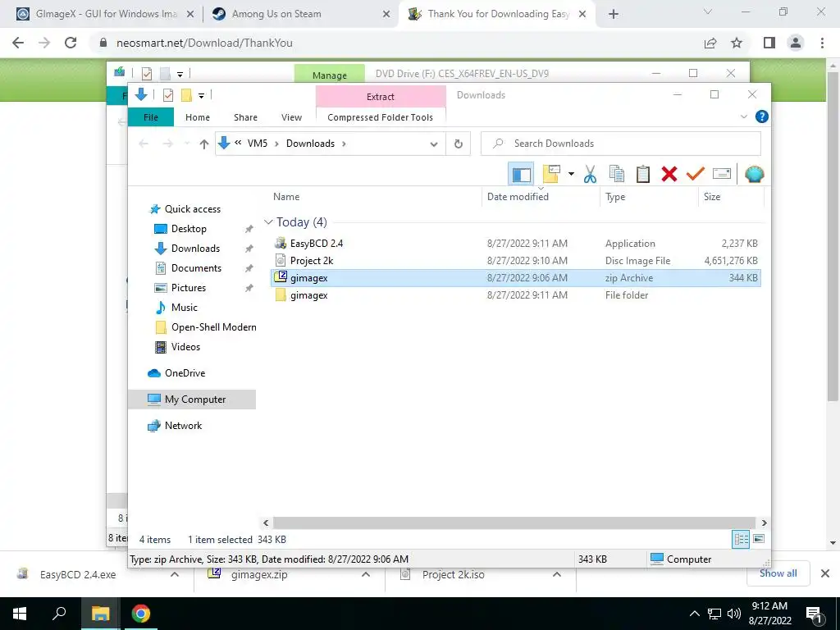Click Properties icon in Downloads window title bar

click(167, 95)
